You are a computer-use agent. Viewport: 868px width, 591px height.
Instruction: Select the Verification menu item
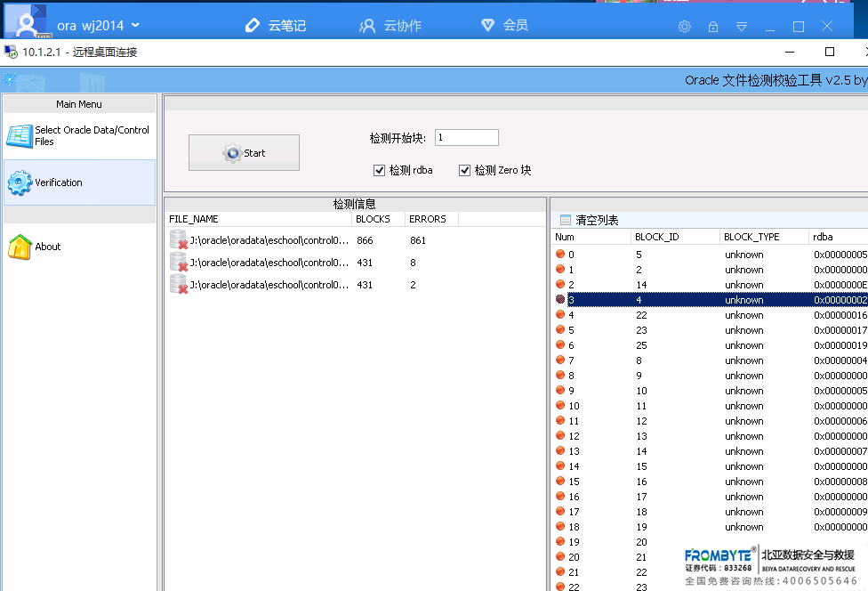coord(79,182)
